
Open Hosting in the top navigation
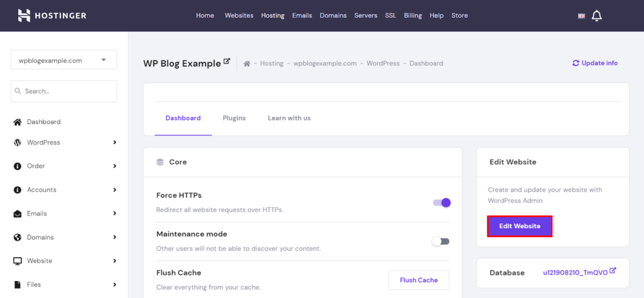[x=273, y=16]
